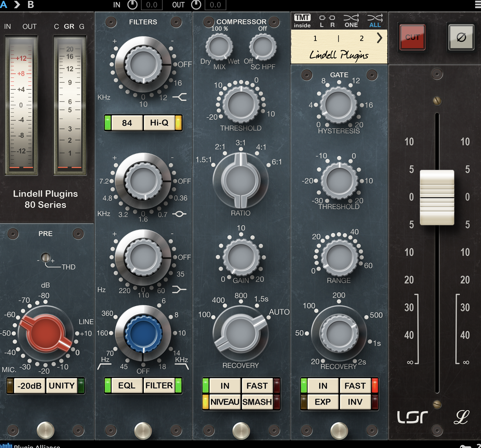
Task: Show the GR meter mode
Action: (x=69, y=26)
